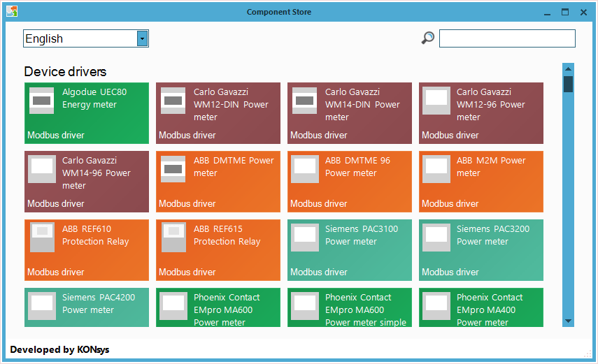Click the Carlo Gavazzi WM12-96 device icon
This screenshot has width=598, height=364.
tap(436, 101)
